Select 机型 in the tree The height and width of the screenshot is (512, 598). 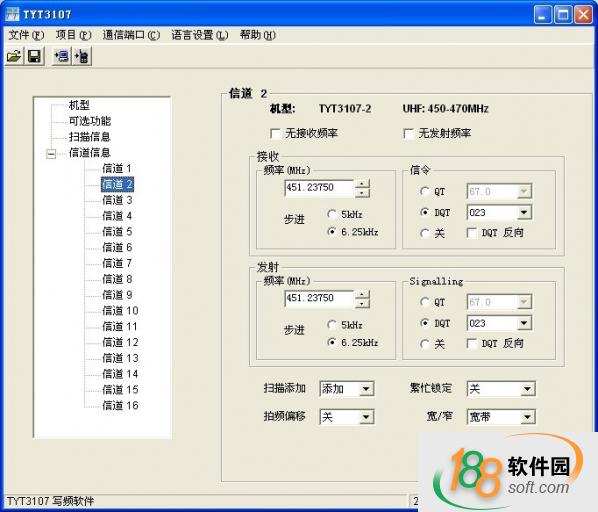79,105
